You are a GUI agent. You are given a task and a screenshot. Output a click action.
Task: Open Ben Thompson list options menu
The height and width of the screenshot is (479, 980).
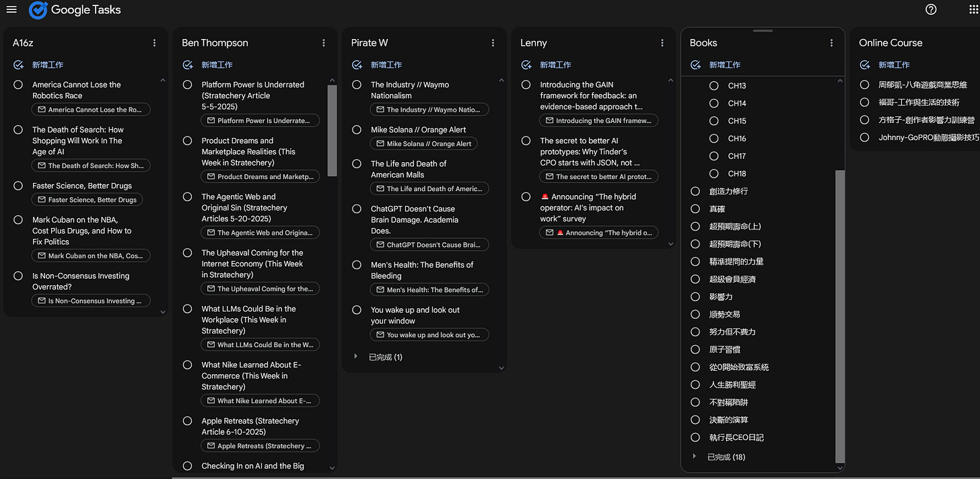pyautogui.click(x=324, y=43)
